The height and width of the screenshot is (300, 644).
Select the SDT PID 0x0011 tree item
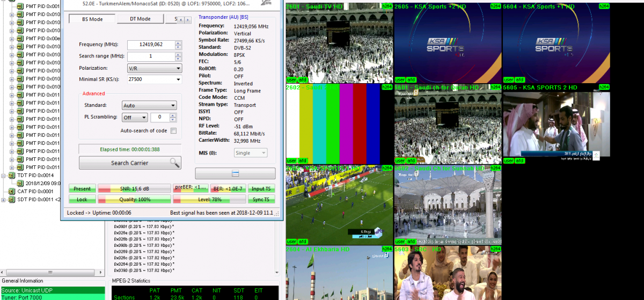coord(39,200)
